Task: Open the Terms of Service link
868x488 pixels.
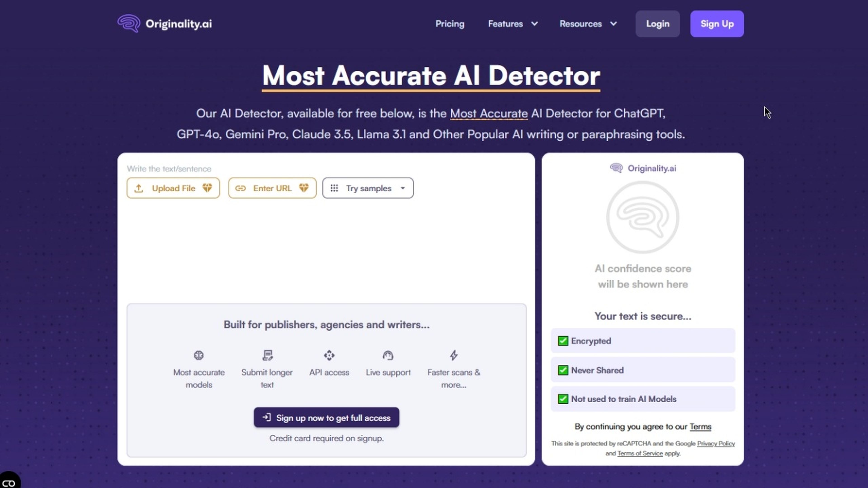Action: [640, 453]
